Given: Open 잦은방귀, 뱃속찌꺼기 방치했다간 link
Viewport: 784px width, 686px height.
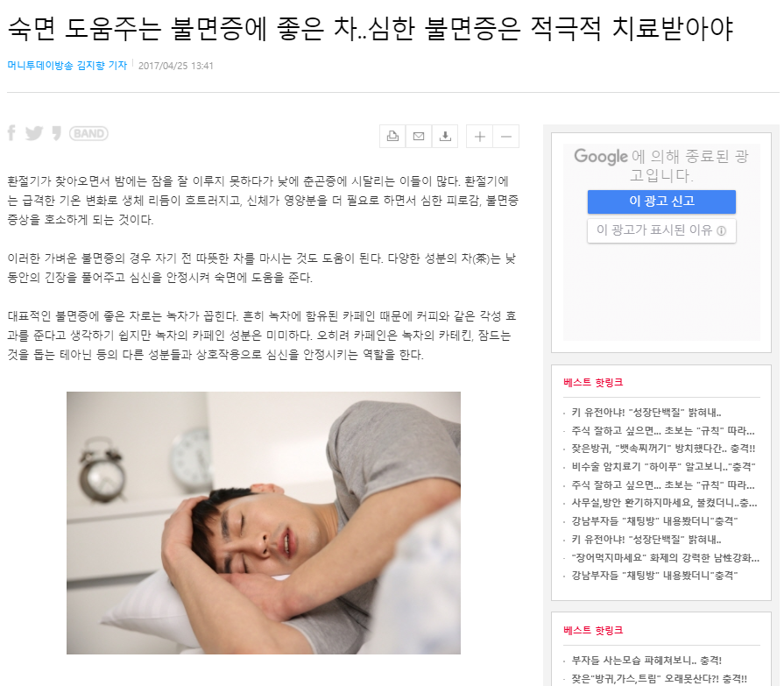Looking at the screenshot, I should click(663, 449).
